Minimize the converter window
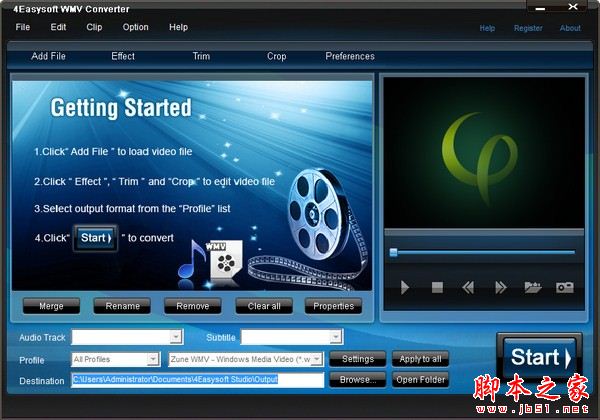This screenshot has width=600, height=420. (x=540, y=8)
